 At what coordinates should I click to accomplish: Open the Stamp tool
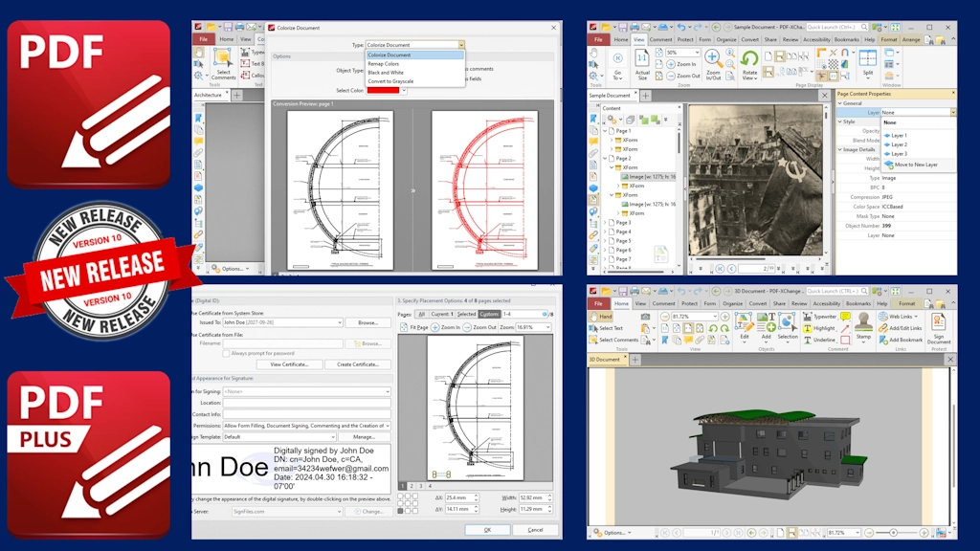[863, 322]
